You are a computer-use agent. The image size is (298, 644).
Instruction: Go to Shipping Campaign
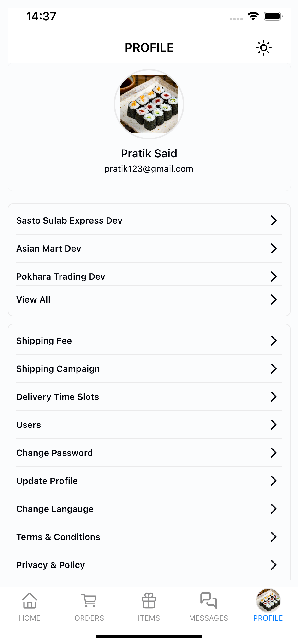point(149,369)
